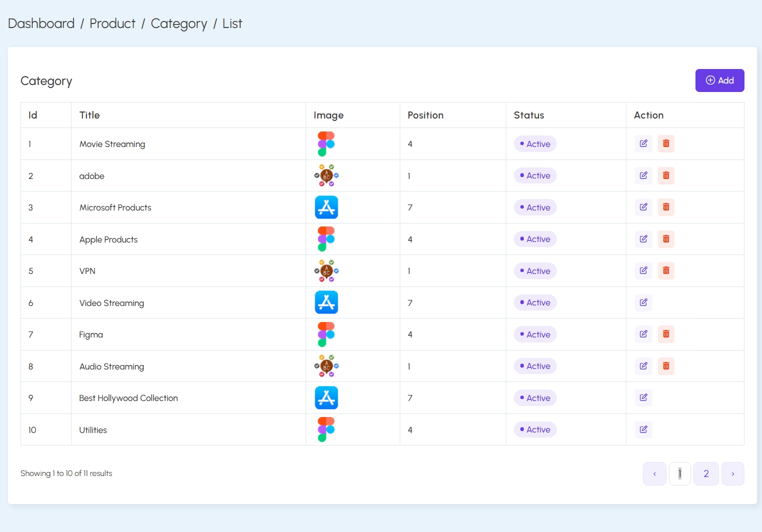Select the 'Best Hollywood Collection' title text
762x532 pixels.
pos(129,398)
